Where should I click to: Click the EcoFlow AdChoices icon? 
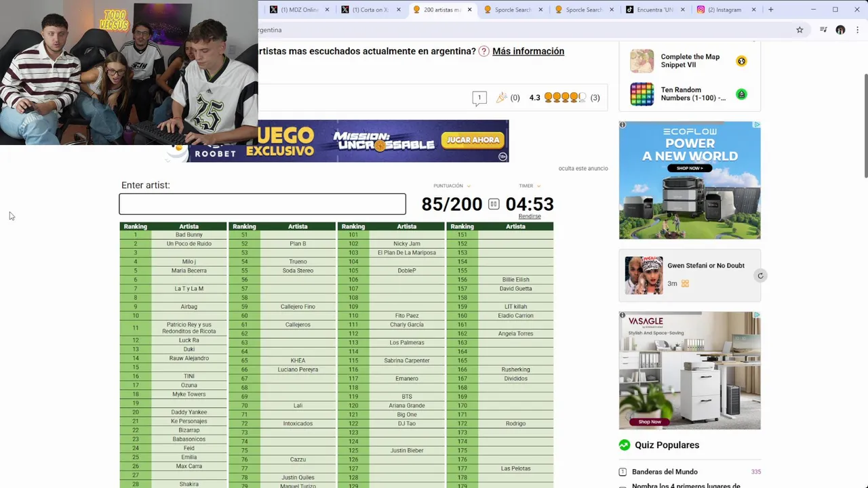pyautogui.click(x=757, y=125)
